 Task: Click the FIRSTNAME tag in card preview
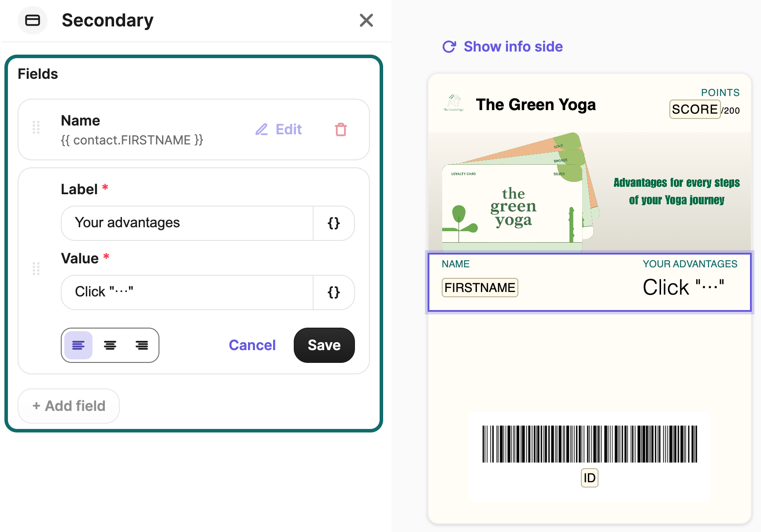480,288
